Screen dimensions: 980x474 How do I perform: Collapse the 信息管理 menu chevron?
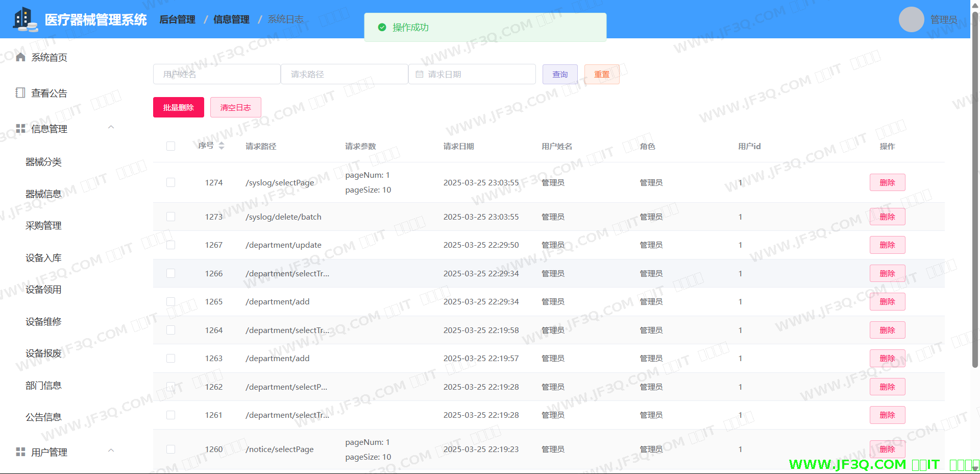(111, 128)
